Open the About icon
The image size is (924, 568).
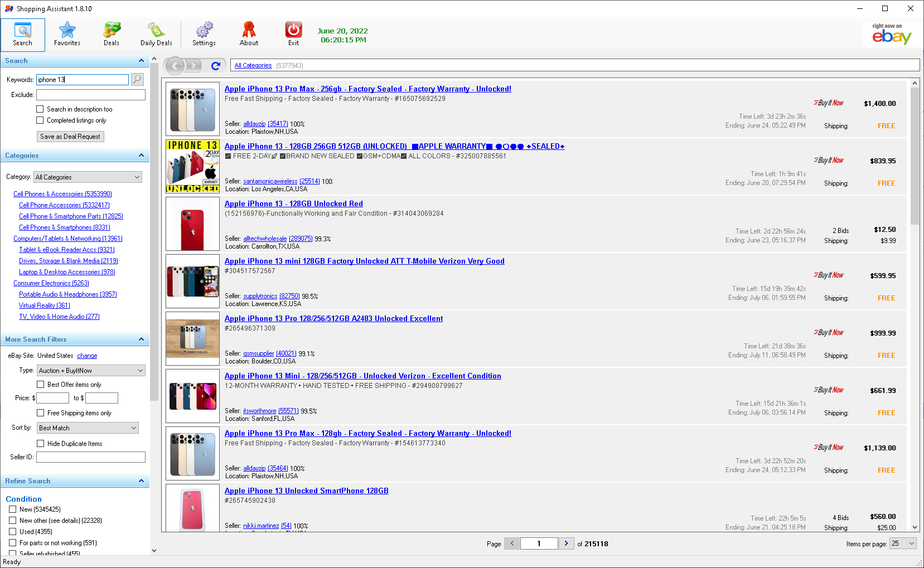[249, 35]
